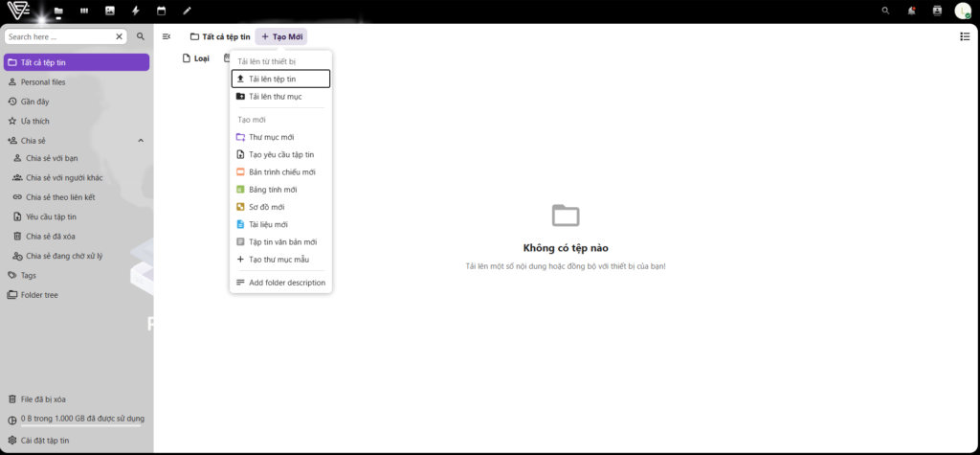Open Chia sẻ với bạn

[78, 158]
